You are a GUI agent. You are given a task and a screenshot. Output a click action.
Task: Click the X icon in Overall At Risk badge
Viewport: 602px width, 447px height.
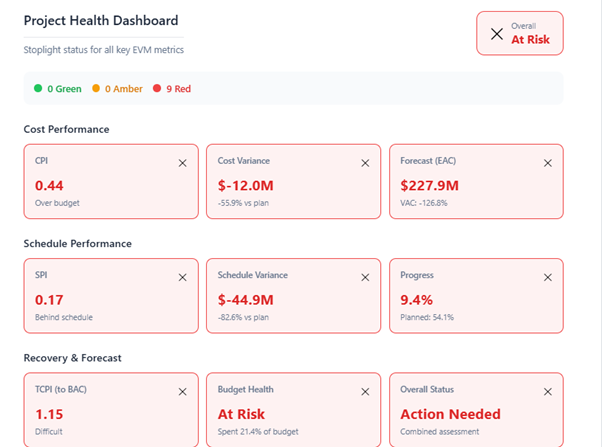497,34
